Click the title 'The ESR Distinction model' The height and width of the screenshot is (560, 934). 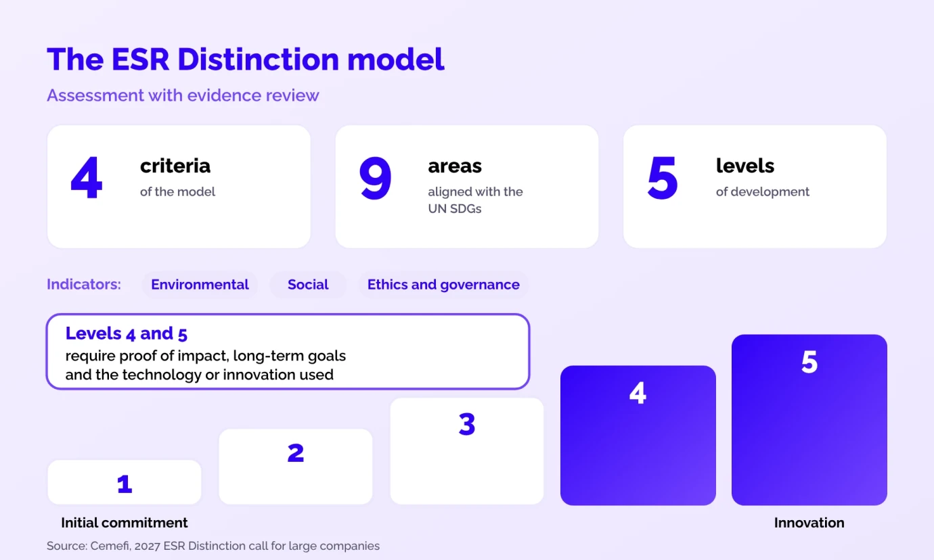pyautogui.click(x=246, y=60)
